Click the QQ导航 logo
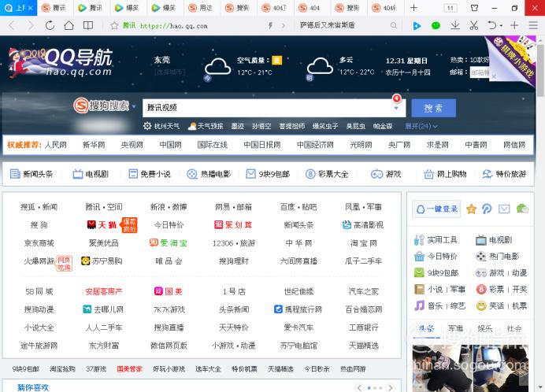545x392 pixels. [61, 62]
